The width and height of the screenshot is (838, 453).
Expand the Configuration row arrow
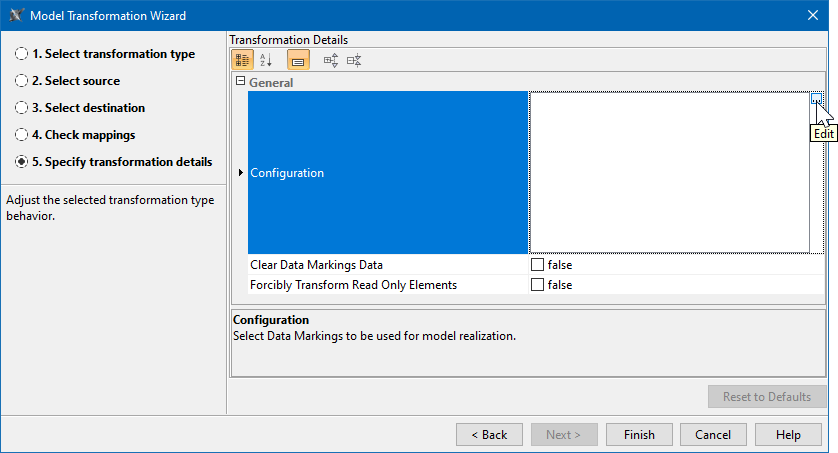240,173
